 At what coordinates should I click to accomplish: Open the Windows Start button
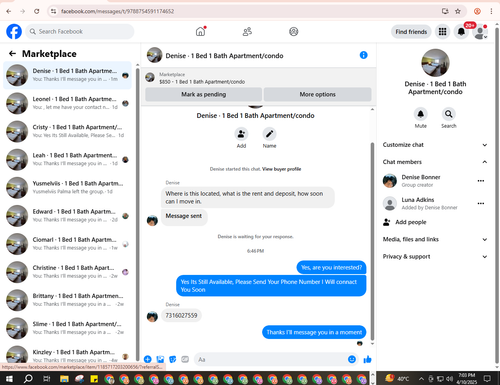(9, 379)
